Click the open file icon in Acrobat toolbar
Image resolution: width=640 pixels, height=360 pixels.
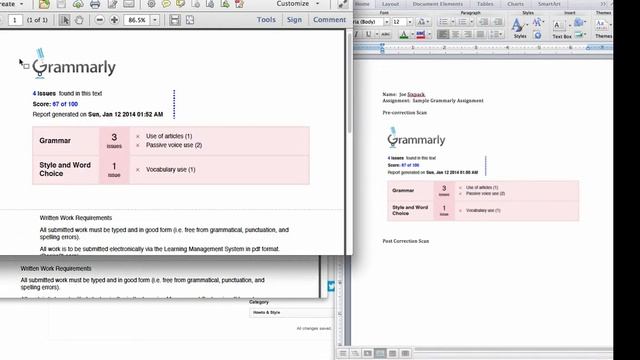coord(44,4)
